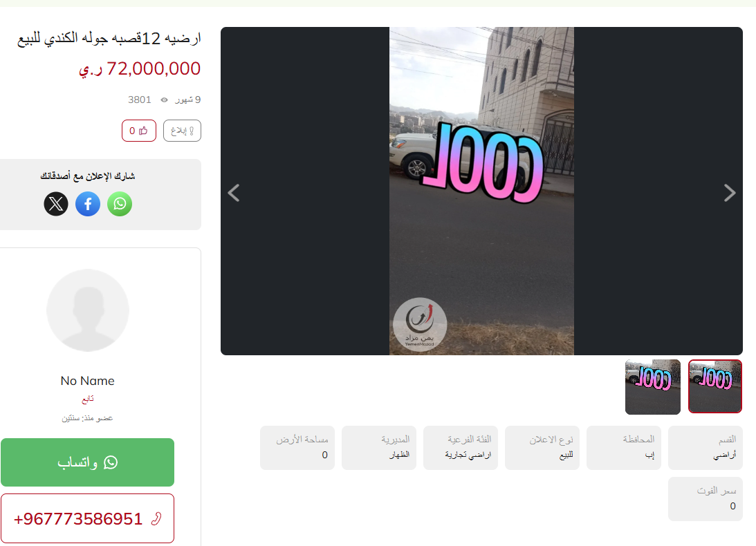
Task: Report the ad with إبلاغ button
Action: point(182,131)
